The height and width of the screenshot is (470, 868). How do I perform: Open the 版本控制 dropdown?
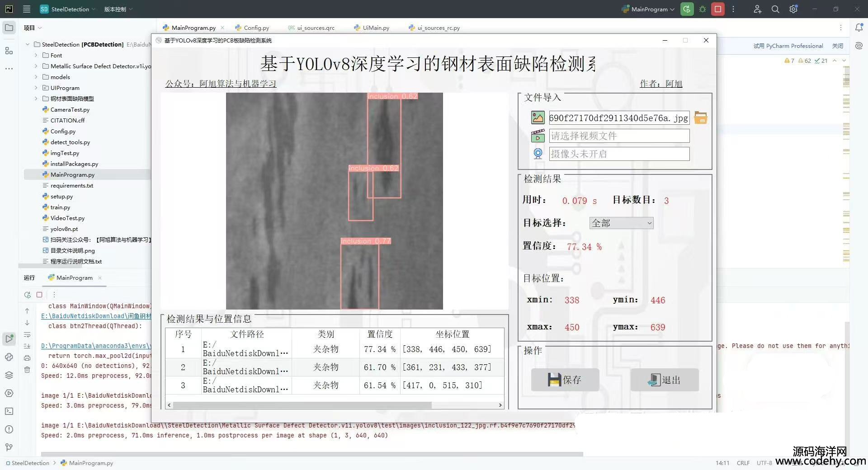(118, 9)
